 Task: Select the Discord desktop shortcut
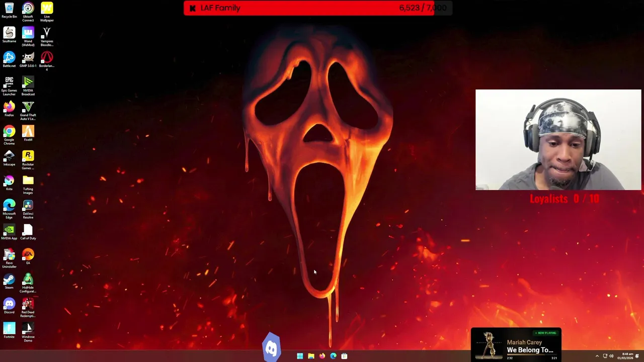point(9,306)
